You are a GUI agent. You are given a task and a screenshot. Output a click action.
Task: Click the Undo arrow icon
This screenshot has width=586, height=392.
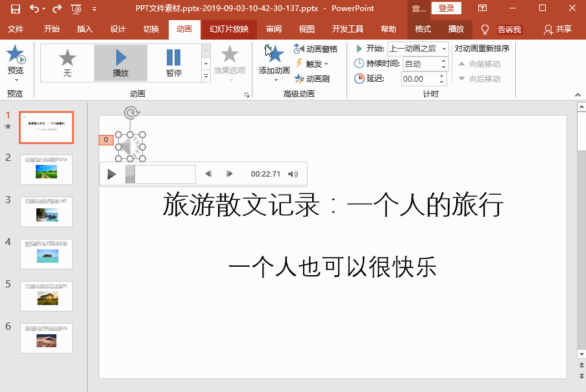pyautogui.click(x=34, y=8)
